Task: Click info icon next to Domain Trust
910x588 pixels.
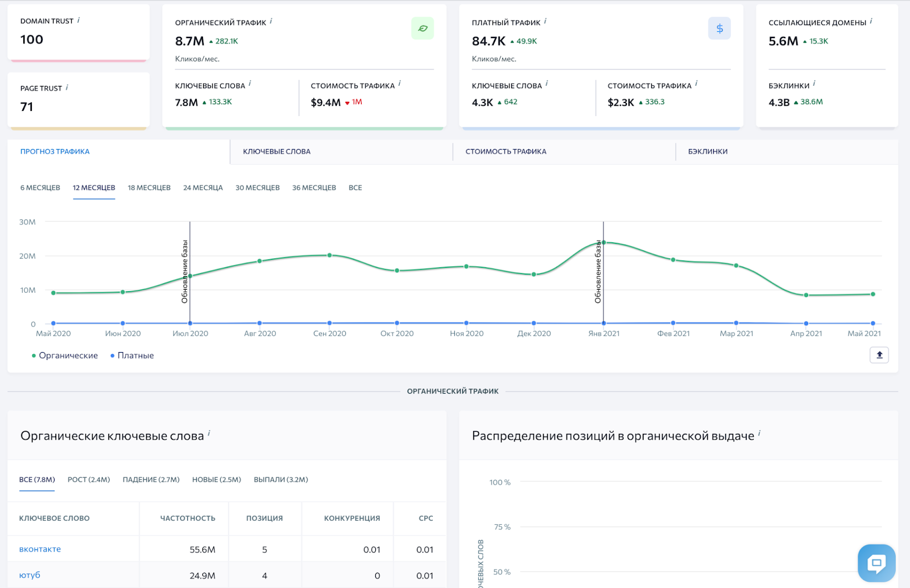Action: [78, 20]
